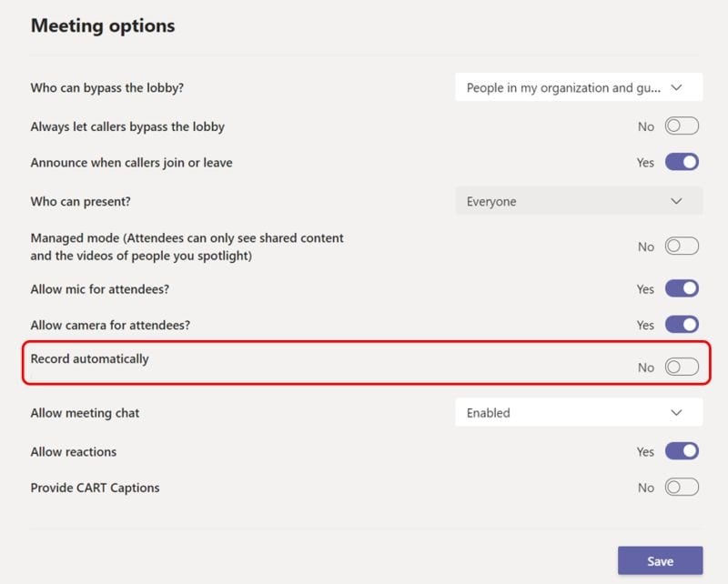Screen dimensions: 728x584
Task: Enable the Record automatically toggle
Action: tap(681, 367)
